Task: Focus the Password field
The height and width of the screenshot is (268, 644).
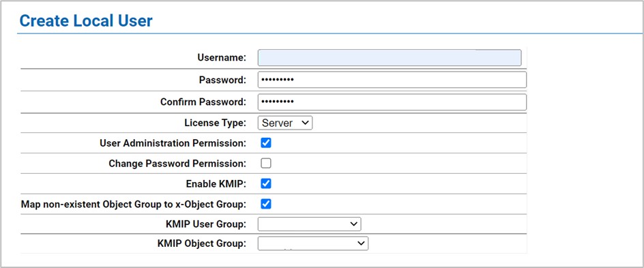Action: [x=392, y=80]
